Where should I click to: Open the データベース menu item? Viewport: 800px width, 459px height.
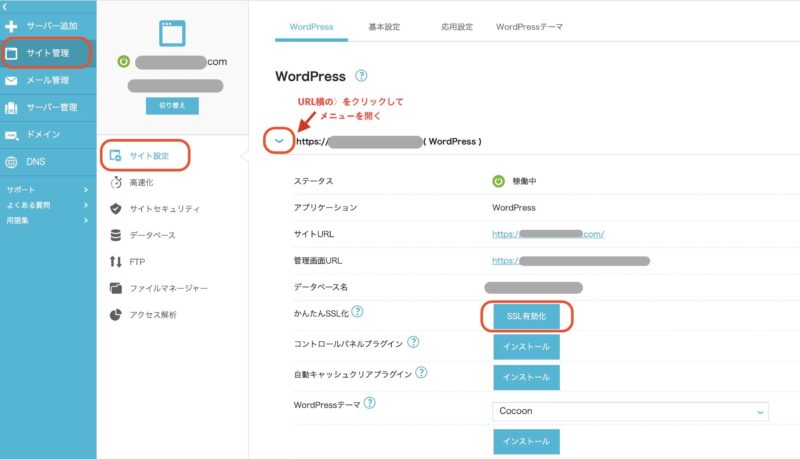click(x=153, y=235)
